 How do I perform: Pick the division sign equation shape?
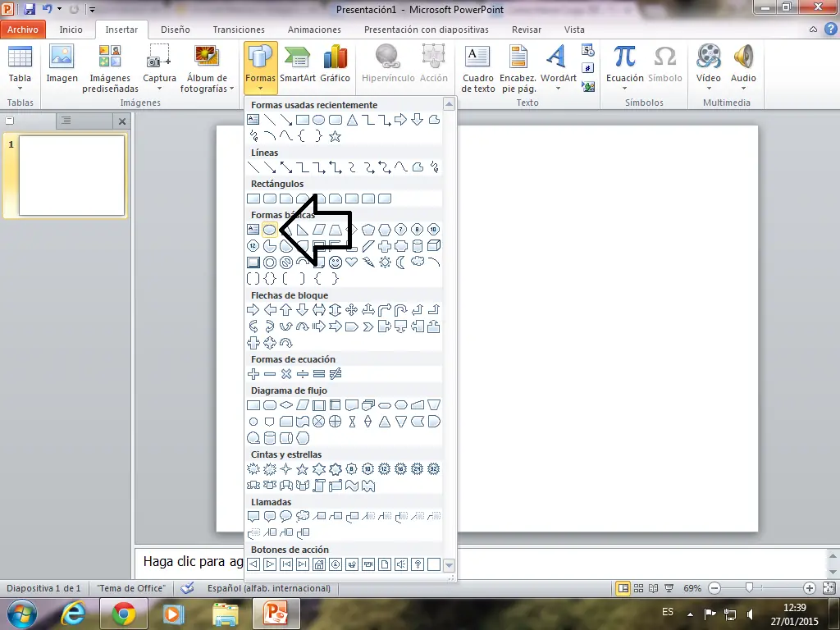pyautogui.click(x=302, y=374)
